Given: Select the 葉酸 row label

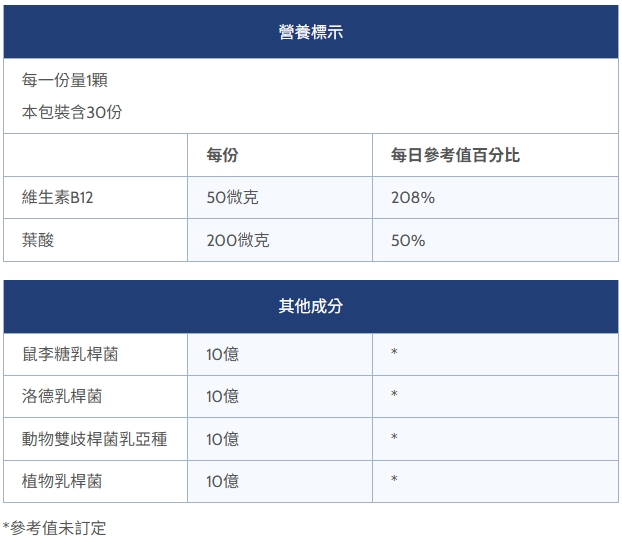Looking at the screenshot, I should (38, 240).
